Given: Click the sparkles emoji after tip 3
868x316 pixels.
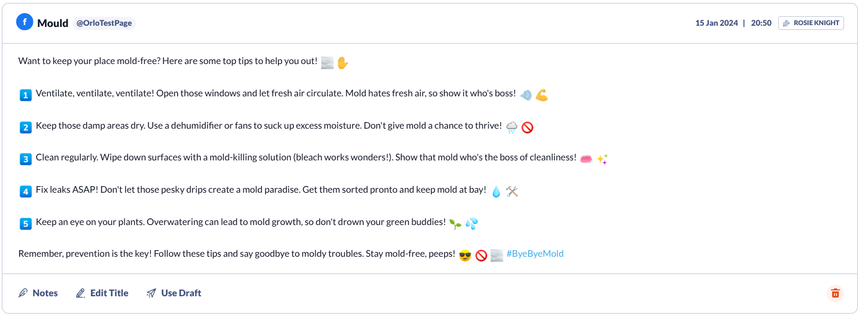Looking at the screenshot, I should point(602,159).
